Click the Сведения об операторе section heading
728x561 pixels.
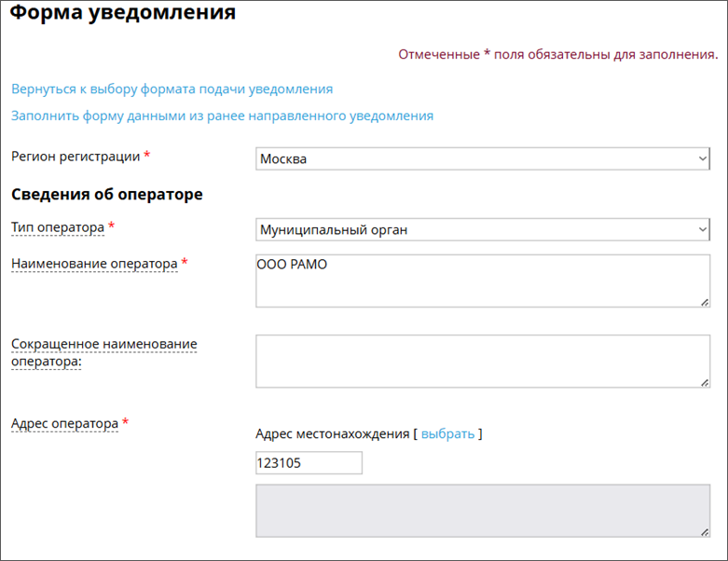coord(107,194)
